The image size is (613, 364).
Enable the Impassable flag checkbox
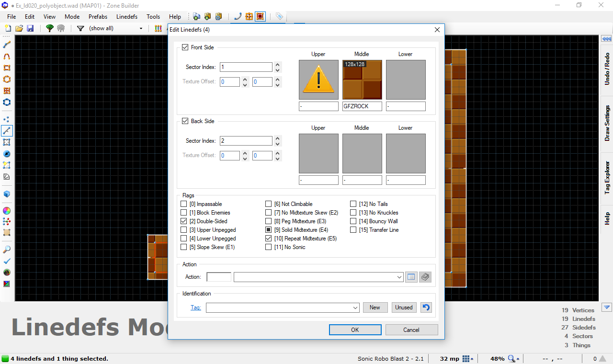pyautogui.click(x=184, y=204)
